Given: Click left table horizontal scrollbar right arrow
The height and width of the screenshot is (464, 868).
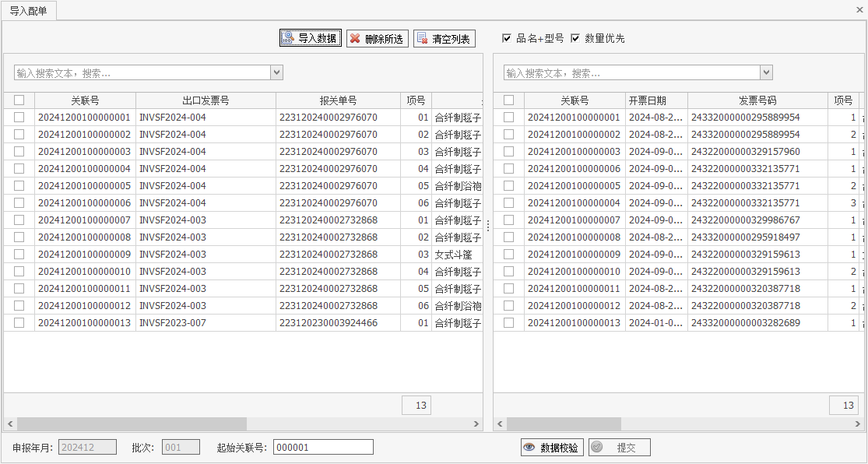Looking at the screenshot, I should coord(477,424).
